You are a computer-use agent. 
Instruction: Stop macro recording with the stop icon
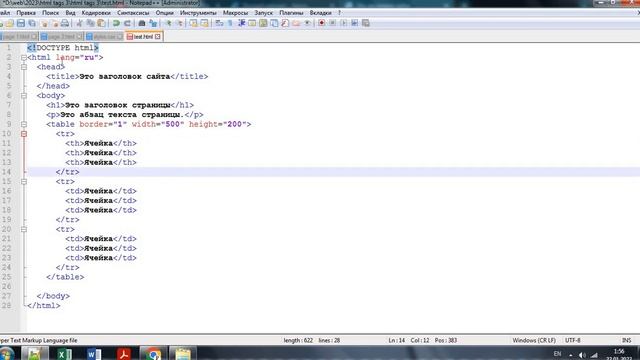332,23
